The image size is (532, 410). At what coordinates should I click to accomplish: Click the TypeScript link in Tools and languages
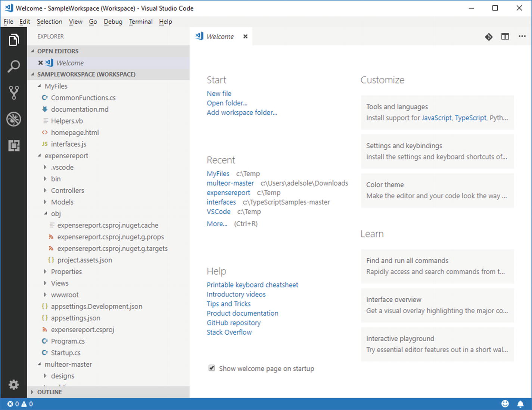point(470,118)
